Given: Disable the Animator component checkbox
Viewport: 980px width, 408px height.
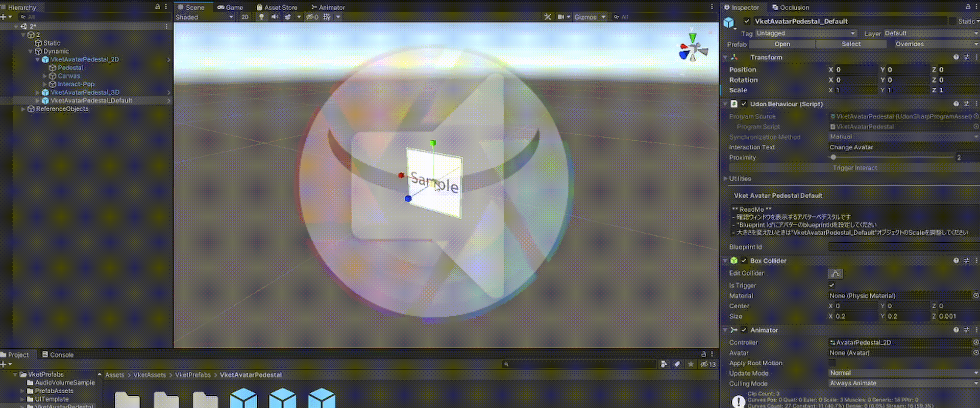Looking at the screenshot, I should click(744, 330).
